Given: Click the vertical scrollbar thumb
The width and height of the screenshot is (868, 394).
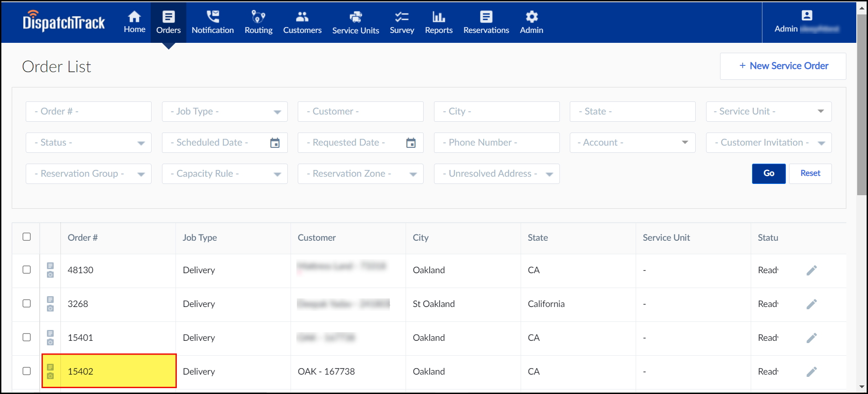Looking at the screenshot, I should point(862,105).
